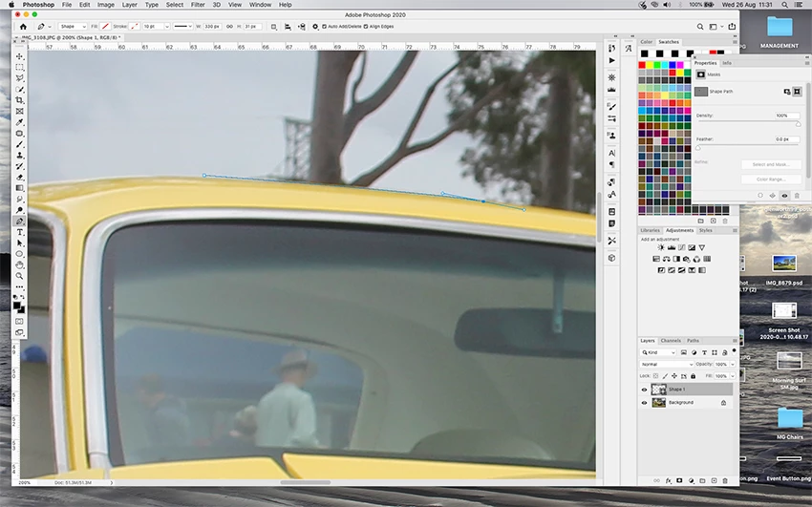Select the Rectangular Marquee tool

[20, 67]
